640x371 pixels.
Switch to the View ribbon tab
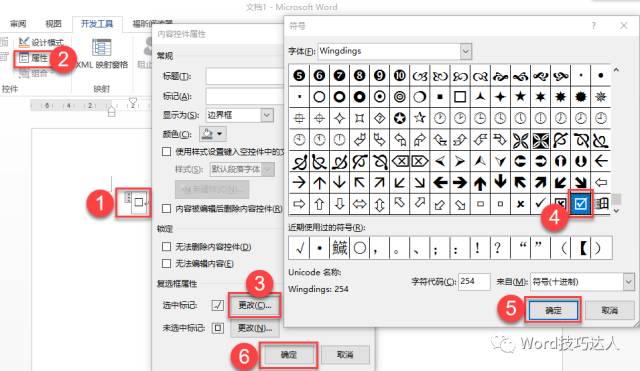[53, 24]
